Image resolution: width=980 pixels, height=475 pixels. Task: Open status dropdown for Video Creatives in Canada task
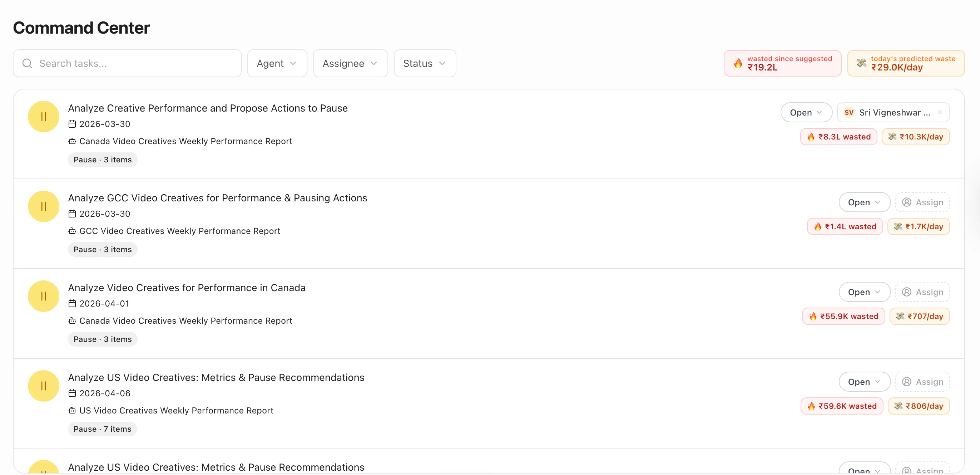[864, 292]
